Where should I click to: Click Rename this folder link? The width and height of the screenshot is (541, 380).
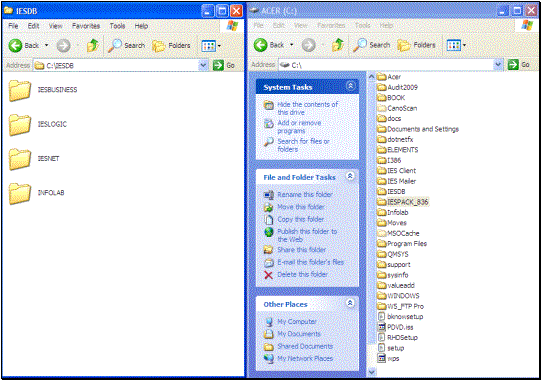pyautogui.click(x=305, y=195)
